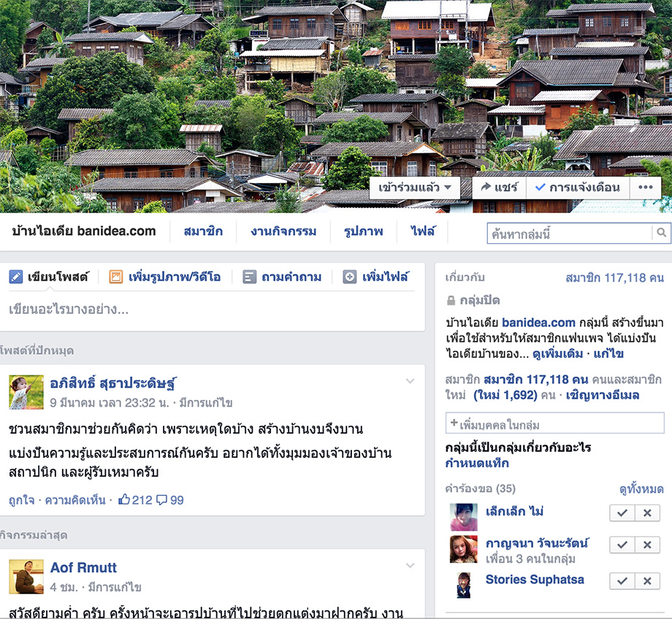Click the add file plus icon

tap(350, 277)
